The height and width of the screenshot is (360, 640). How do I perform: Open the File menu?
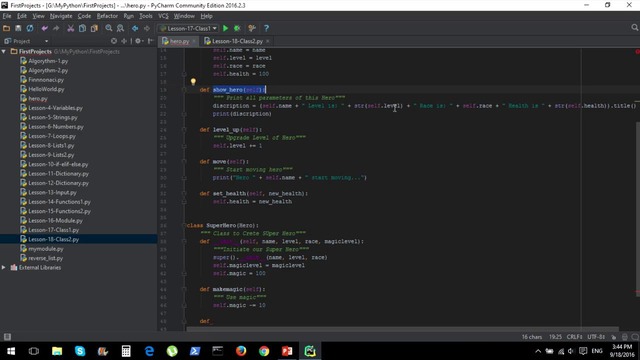click(7, 16)
